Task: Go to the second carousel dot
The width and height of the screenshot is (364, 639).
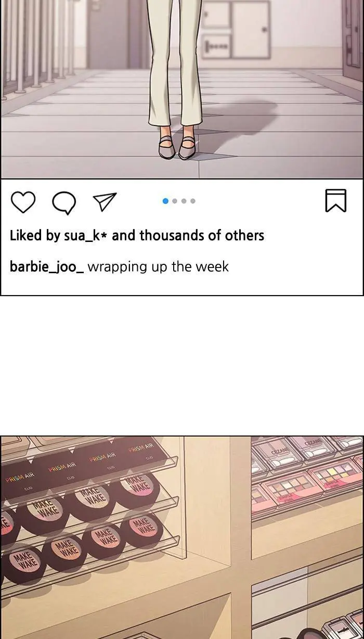Action: (x=175, y=201)
